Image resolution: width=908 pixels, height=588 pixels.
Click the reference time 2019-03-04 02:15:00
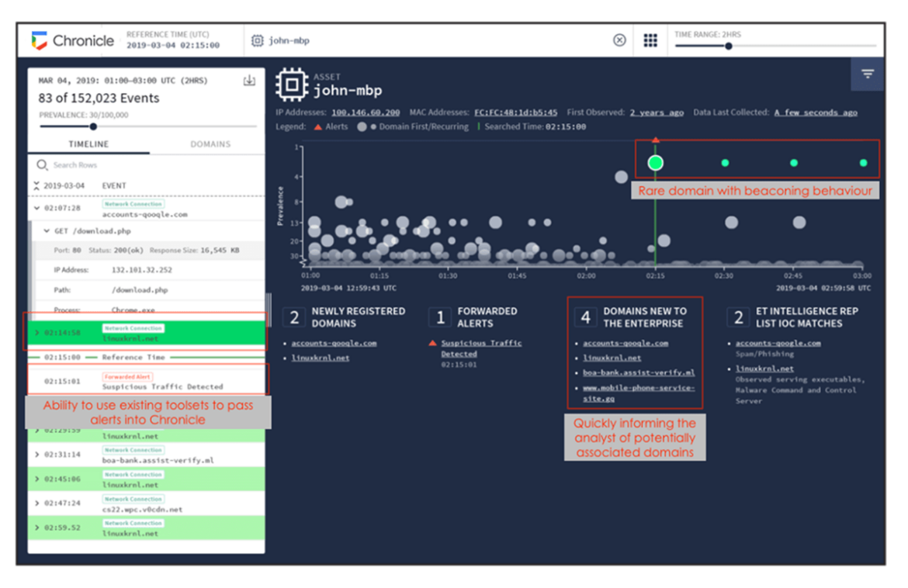[173, 45]
